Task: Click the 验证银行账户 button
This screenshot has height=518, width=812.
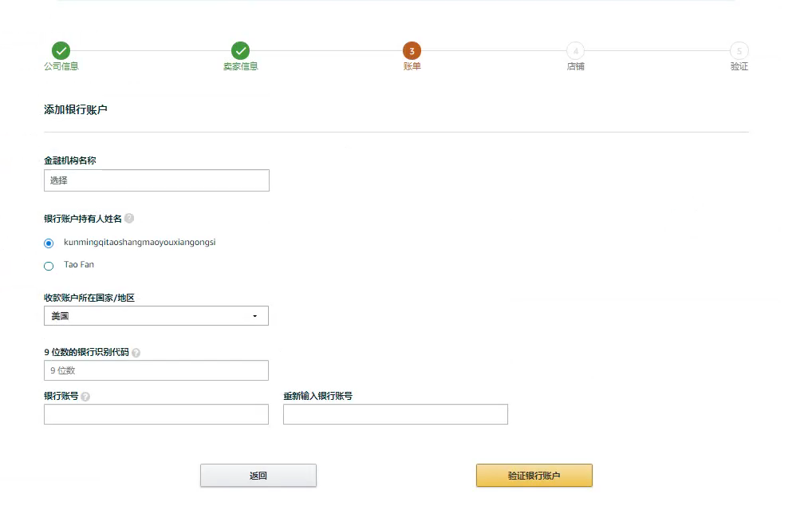Action: [534, 476]
